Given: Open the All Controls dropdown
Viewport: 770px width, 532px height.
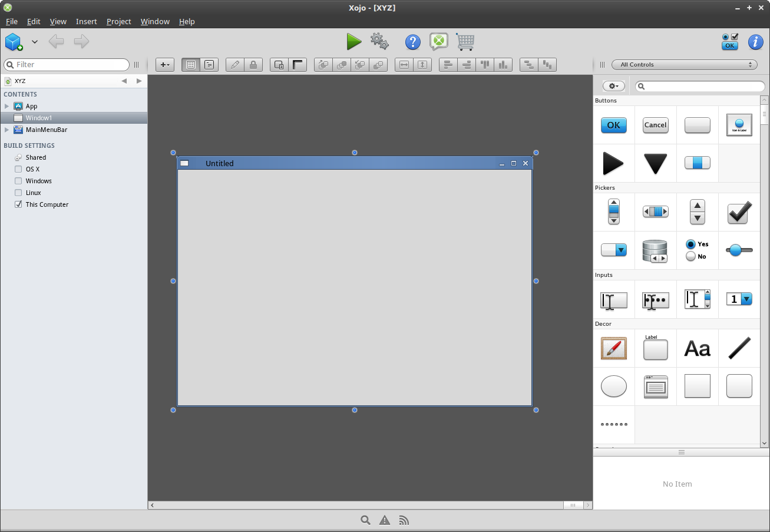Looking at the screenshot, I should [685, 65].
